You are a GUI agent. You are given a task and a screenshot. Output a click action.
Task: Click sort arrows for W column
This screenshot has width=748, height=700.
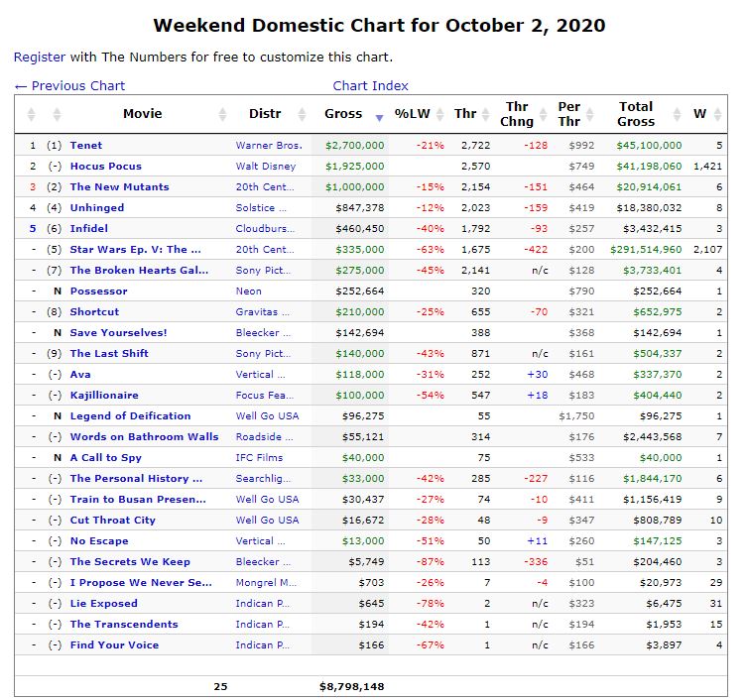click(717, 114)
